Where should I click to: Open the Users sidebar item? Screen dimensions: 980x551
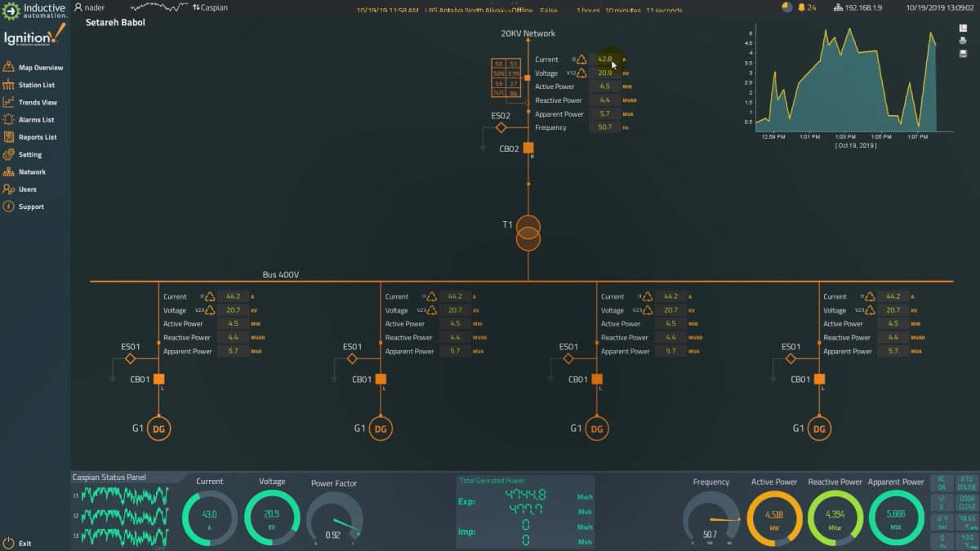(20, 189)
